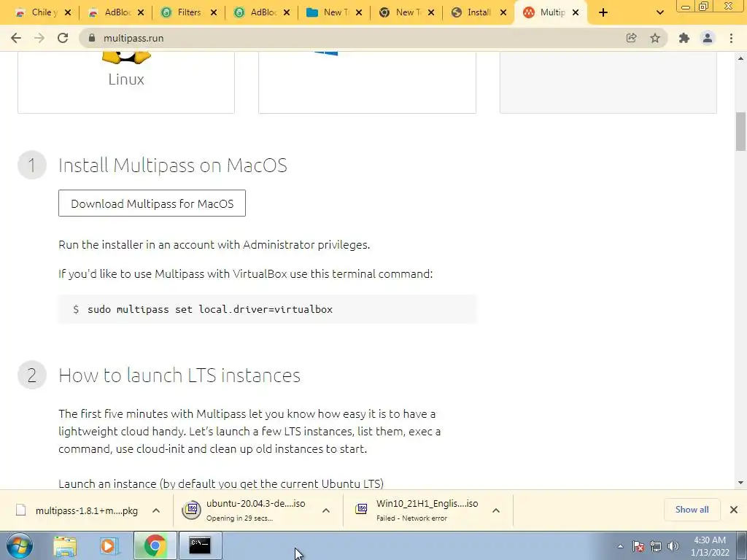Screen dimensions: 747x560
Task: Expand options for Win10 iso download
Action: click(x=496, y=510)
